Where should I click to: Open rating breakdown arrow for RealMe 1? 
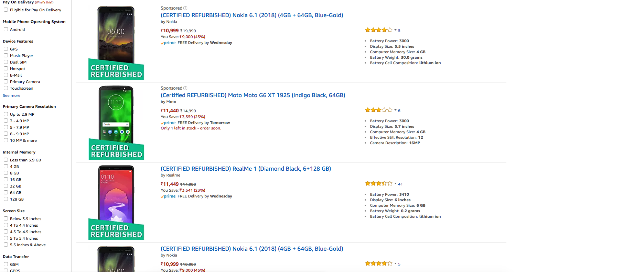coord(395,184)
